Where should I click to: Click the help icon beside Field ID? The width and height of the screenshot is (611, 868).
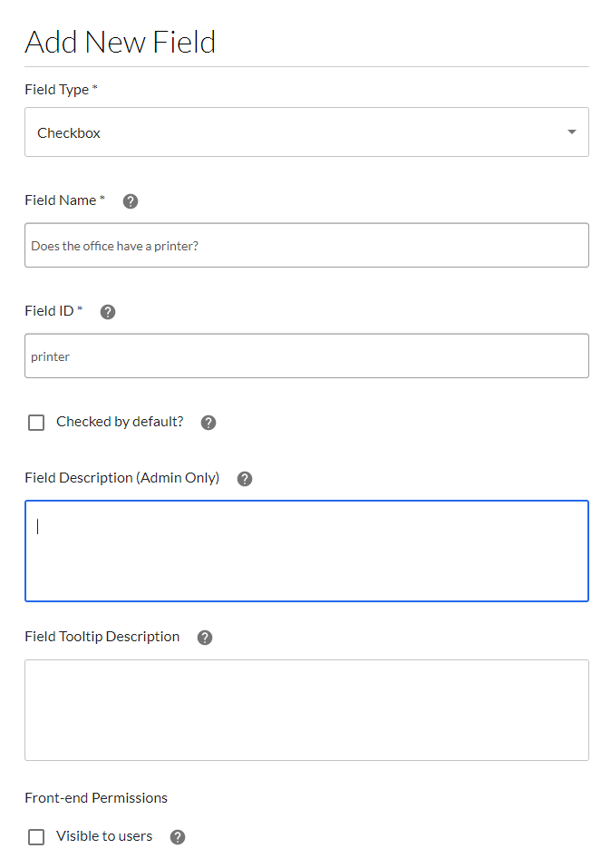click(107, 311)
